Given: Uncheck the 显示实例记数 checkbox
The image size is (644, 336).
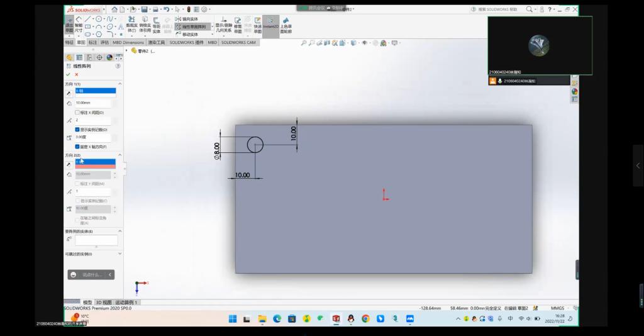Looking at the screenshot, I should pos(77,129).
